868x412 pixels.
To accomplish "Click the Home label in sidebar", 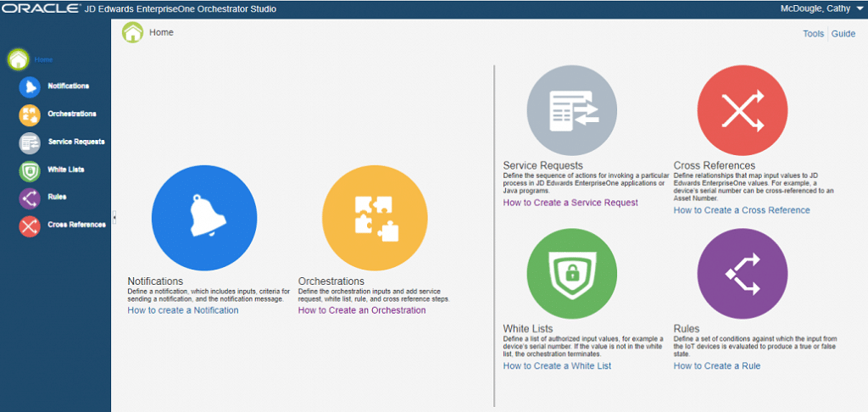I will tap(44, 60).
